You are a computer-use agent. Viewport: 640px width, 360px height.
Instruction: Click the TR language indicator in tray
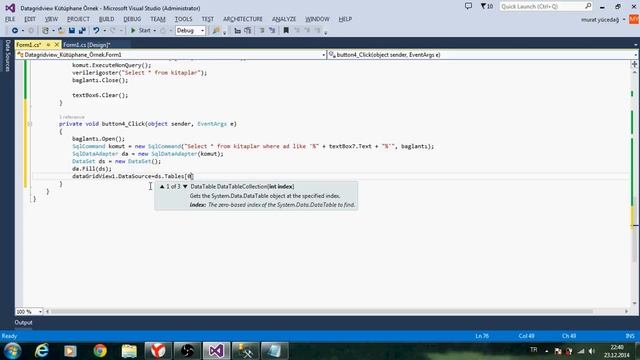click(533, 350)
